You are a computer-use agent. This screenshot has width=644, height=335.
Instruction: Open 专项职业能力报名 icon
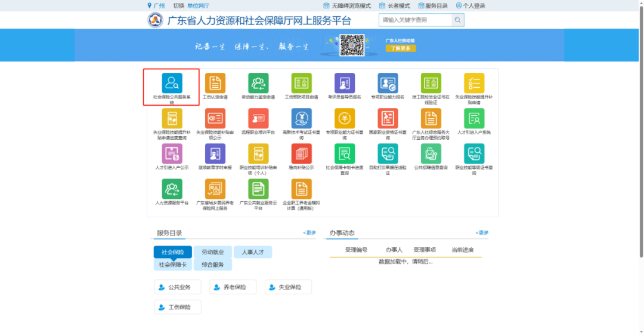[388, 84]
